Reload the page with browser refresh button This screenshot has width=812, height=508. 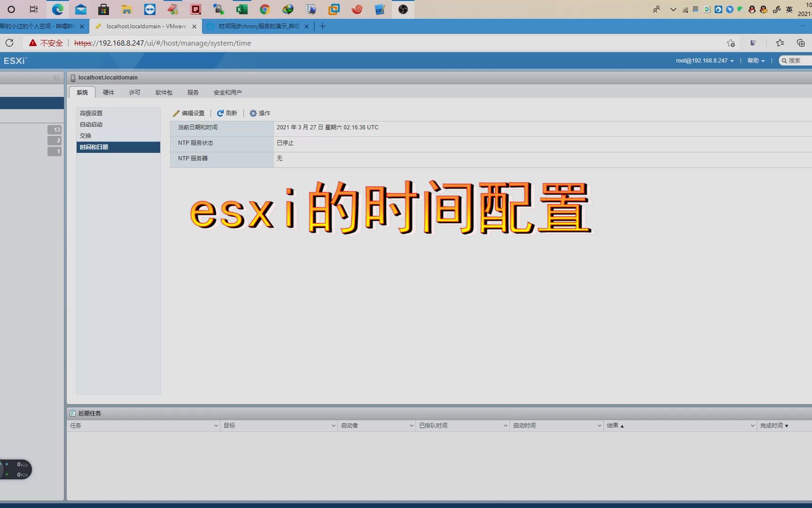(x=9, y=43)
